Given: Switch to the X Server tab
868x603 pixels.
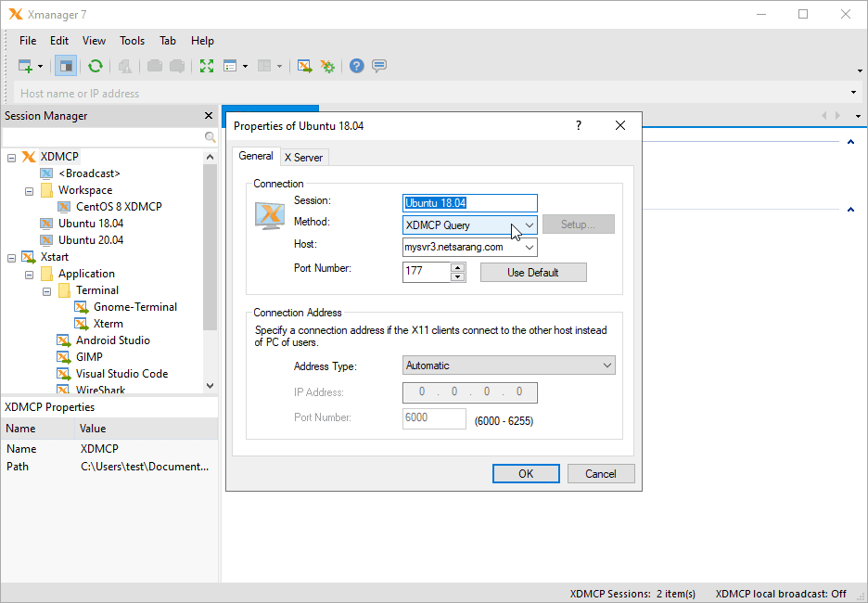Looking at the screenshot, I should point(304,158).
